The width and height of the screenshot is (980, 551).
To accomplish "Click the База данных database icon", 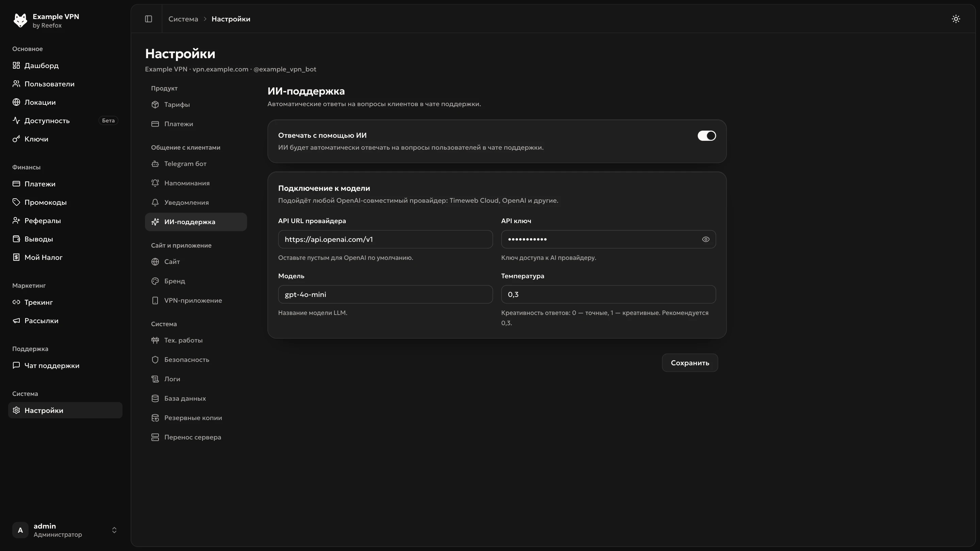I will tap(155, 399).
